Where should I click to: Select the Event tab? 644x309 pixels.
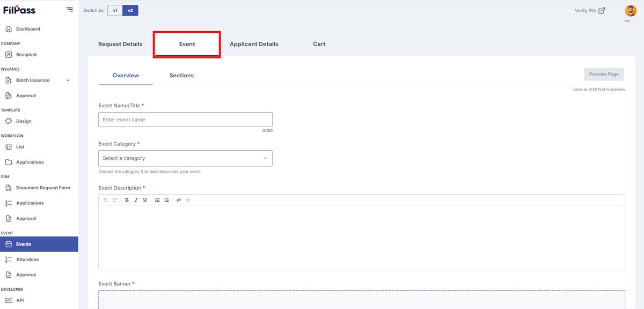click(x=187, y=44)
